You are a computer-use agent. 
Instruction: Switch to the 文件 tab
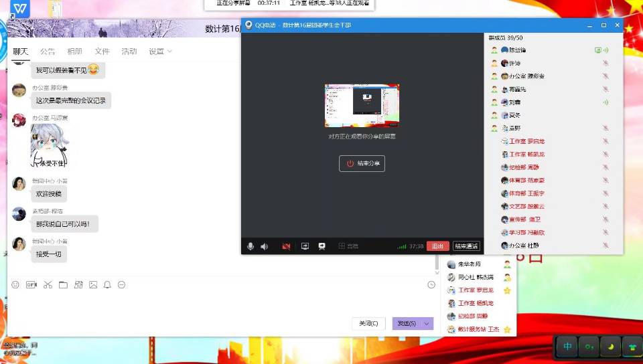pyautogui.click(x=102, y=52)
